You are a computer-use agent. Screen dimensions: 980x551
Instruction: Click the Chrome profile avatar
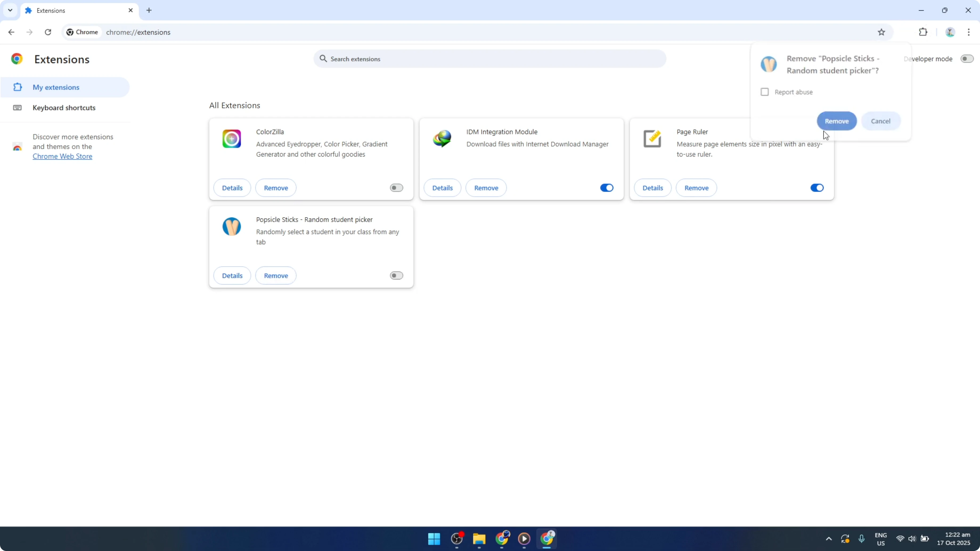click(950, 32)
